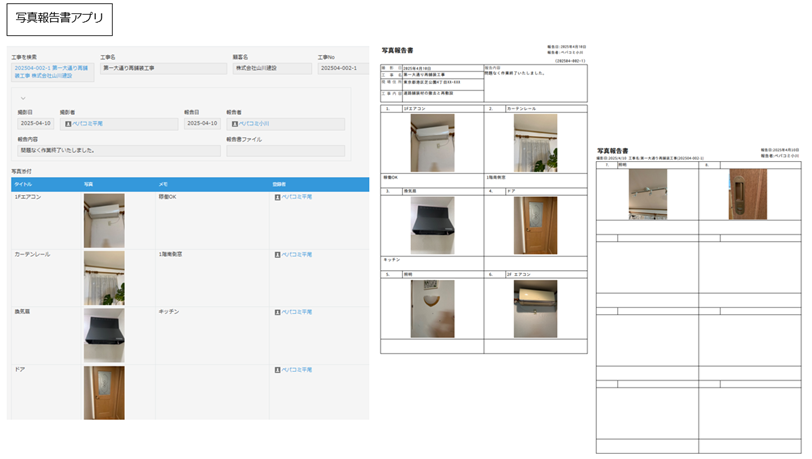The image size is (812, 459).
Task: Click the registrant user icon in カーテンレール row
Action: coord(277,255)
